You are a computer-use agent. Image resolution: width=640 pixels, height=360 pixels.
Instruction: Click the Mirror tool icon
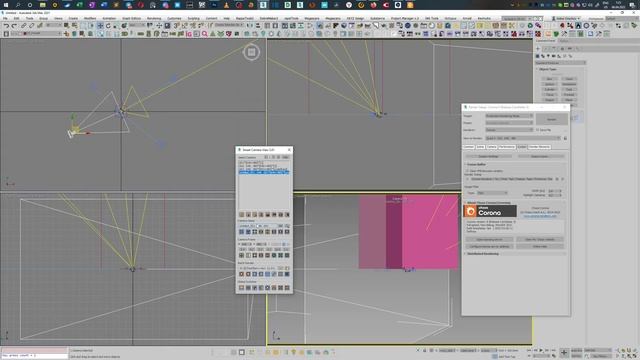pyautogui.click(x=250, y=26)
